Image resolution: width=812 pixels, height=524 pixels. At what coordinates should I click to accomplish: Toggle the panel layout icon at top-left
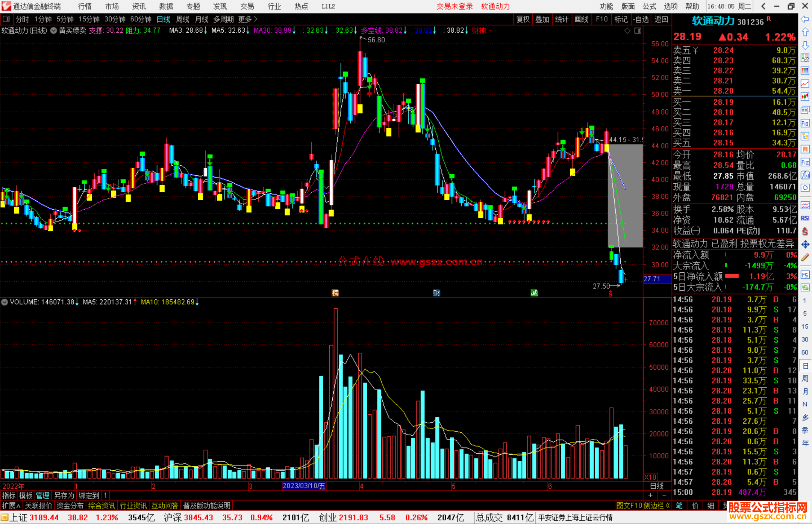coord(6,19)
